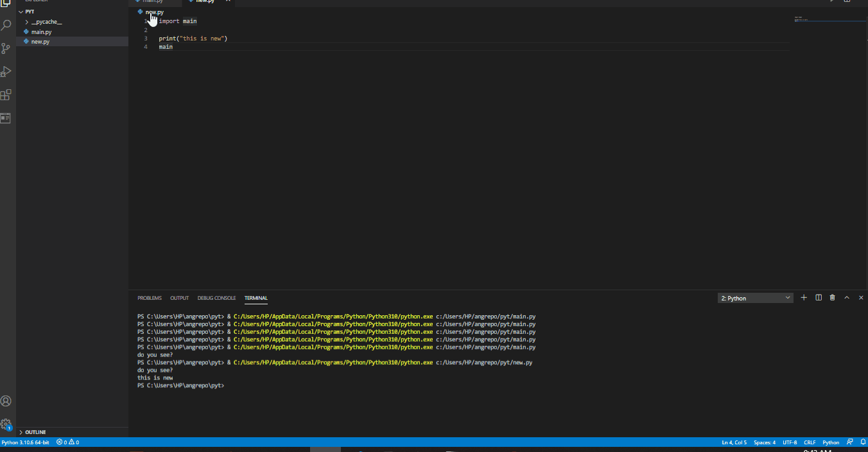Screen dimensions: 868x452
Task: Maximize terminal panel with chevron-up toggle
Action: click(x=847, y=298)
